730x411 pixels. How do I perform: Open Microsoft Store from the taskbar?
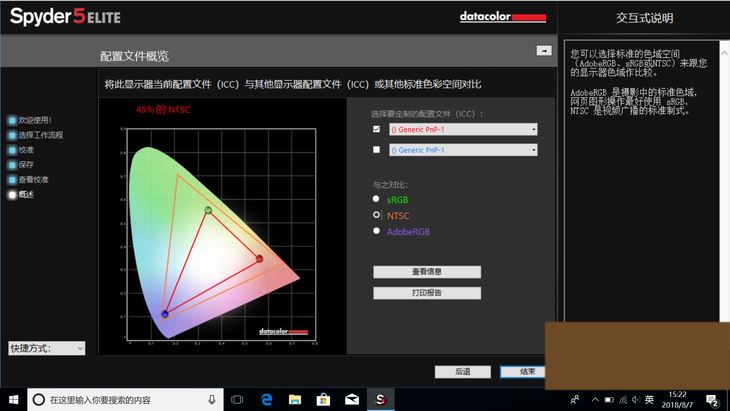323,400
